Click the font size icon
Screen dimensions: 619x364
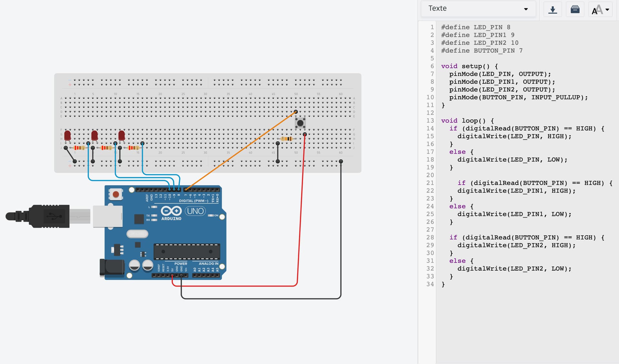click(597, 10)
